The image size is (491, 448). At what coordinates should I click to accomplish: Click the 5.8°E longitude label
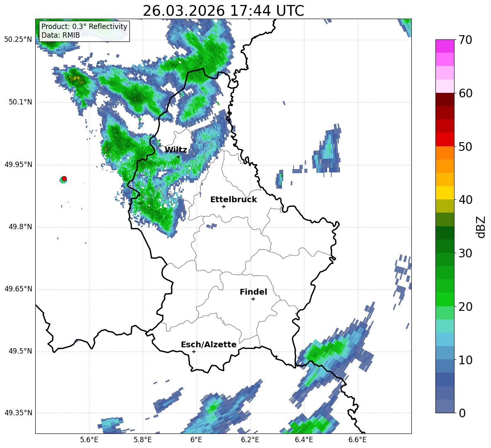pyautogui.click(x=143, y=440)
